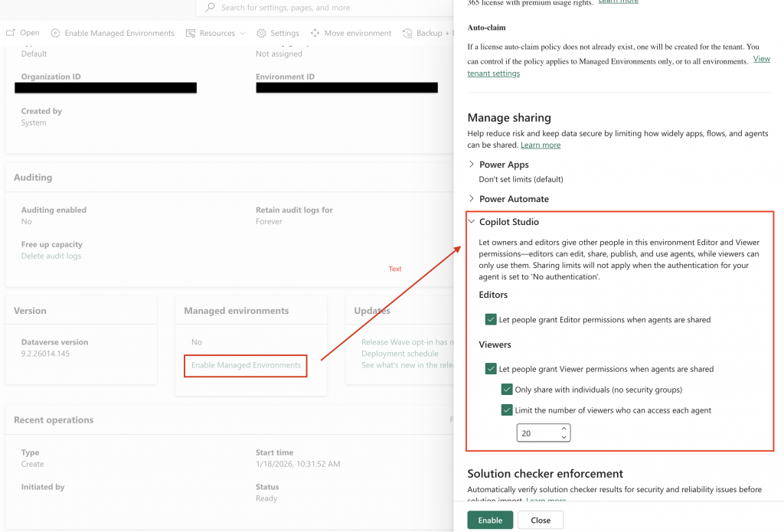Click the Open environment icon
The image size is (784, 532).
click(x=11, y=33)
